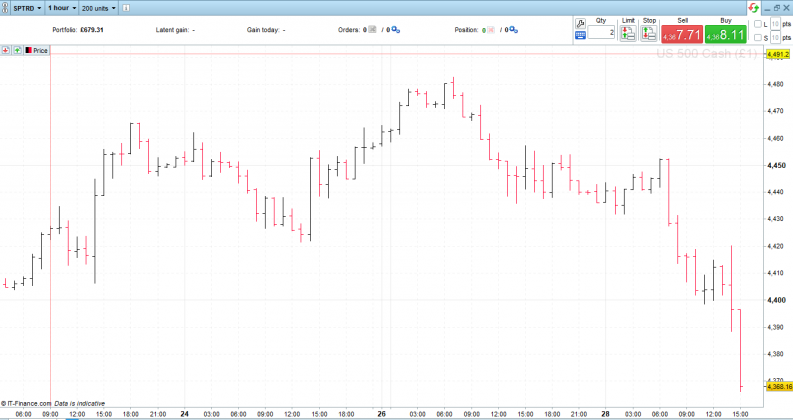Click the Stop order icon button
This screenshot has width=793, height=420.
click(649, 33)
